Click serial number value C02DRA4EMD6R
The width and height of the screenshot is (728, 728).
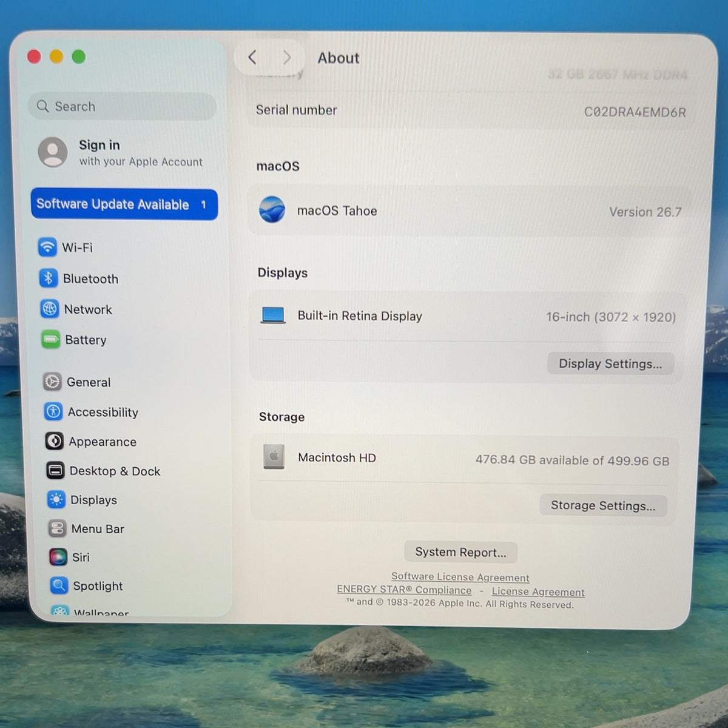pos(635,112)
